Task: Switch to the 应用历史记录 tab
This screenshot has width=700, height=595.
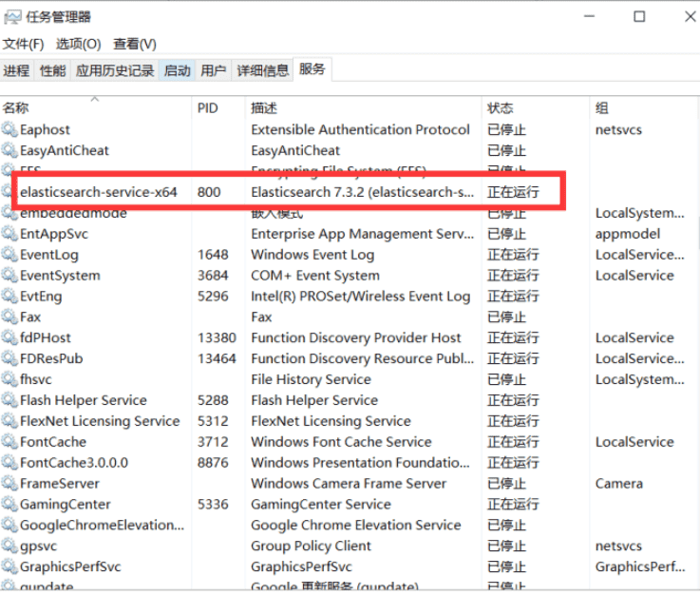Action: (x=115, y=70)
